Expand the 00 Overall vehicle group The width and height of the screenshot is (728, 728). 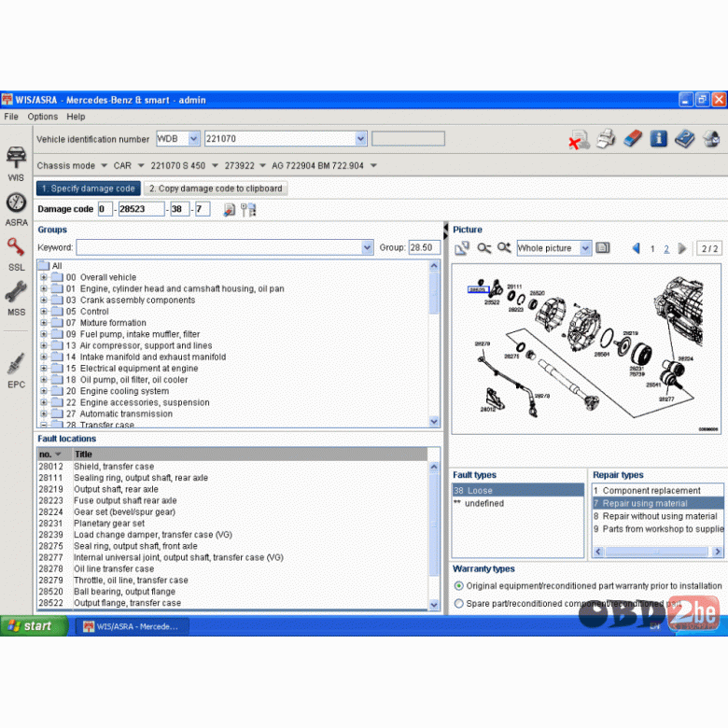(44, 277)
